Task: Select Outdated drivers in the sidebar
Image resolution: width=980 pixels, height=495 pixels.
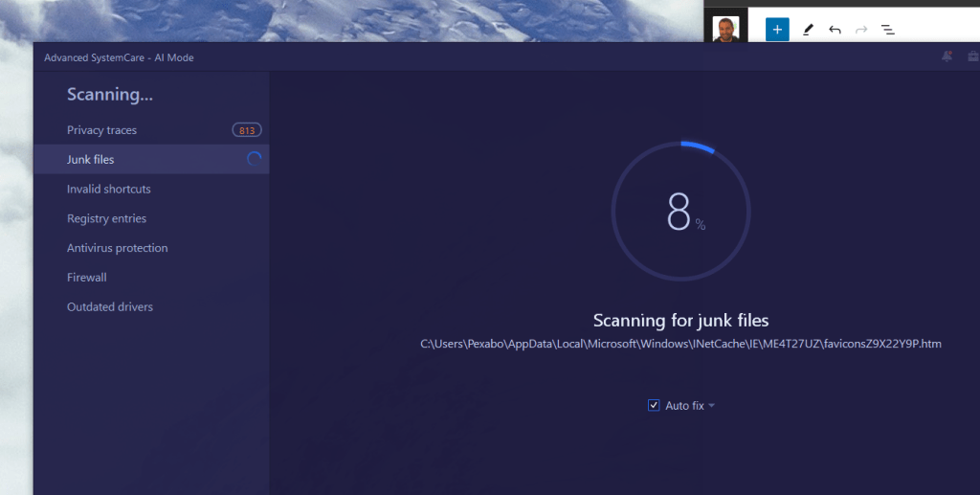Action: tap(151, 306)
